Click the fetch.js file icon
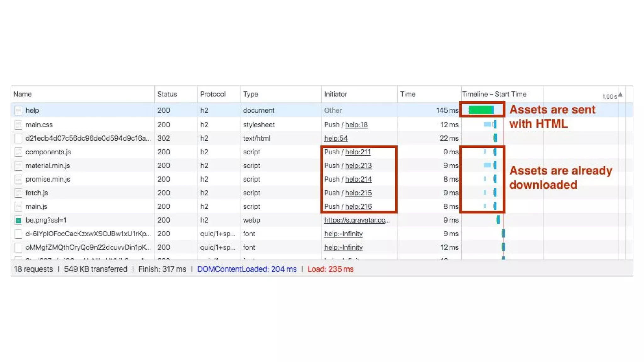The width and height of the screenshot is (644, 362). (18, 193)
